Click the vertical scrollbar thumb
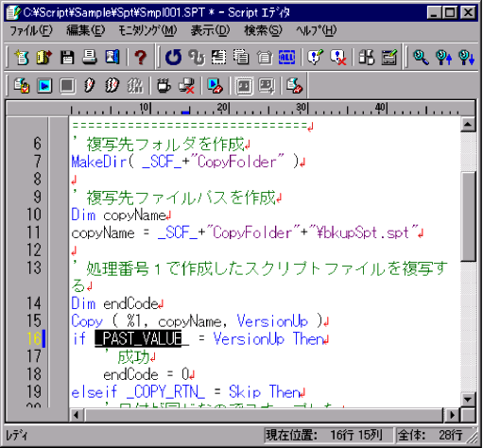The width and height of the screenshot is (483, 448). 468,216
